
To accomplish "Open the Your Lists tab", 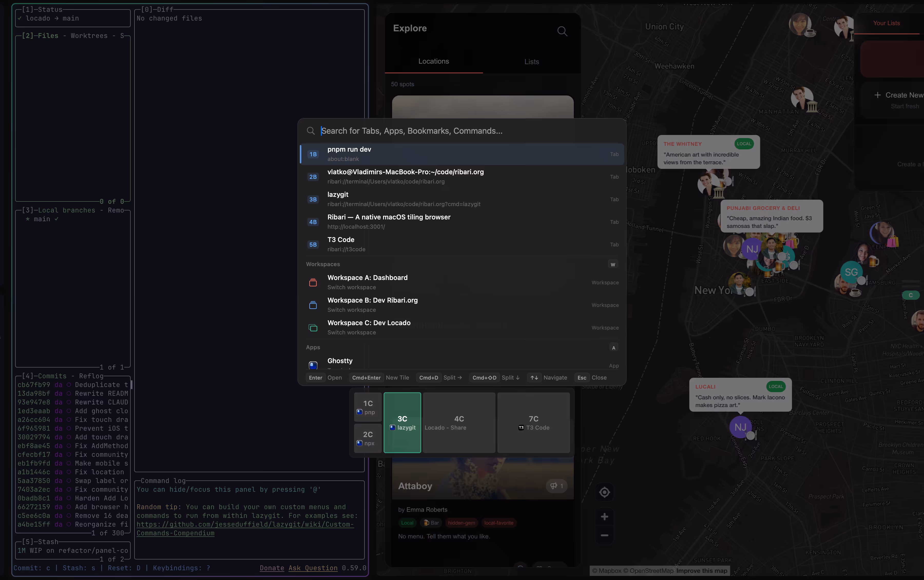I will point(886,23).
